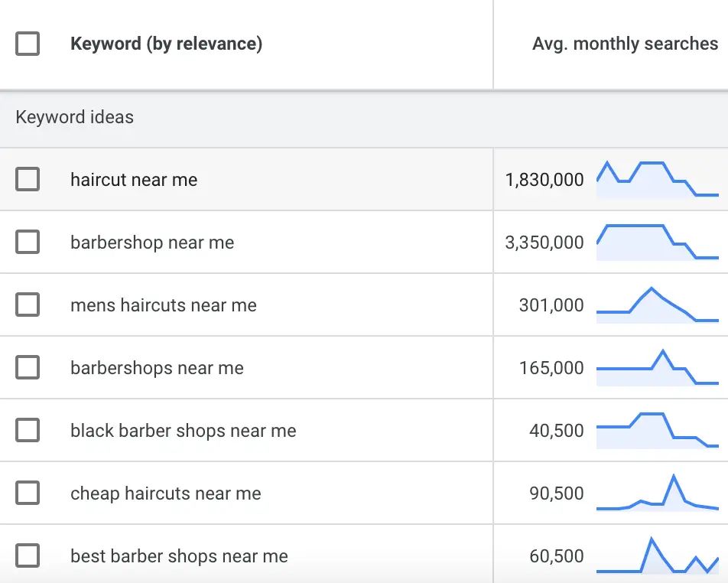
Task: Click 'cheap haircuts near me' trend chart
Action: coord(658,493)
